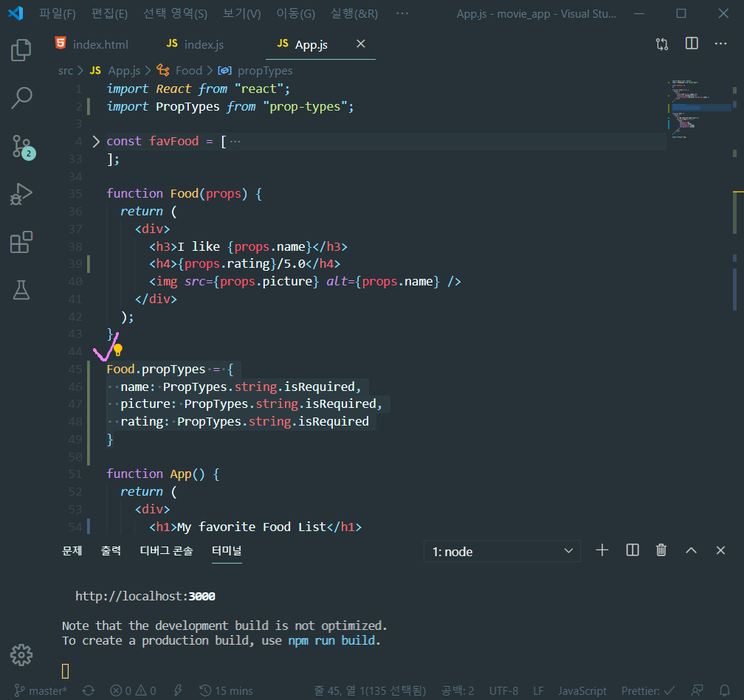
Task: Open App.js breadcrumb dropdown
Action: tap(115, 71)
